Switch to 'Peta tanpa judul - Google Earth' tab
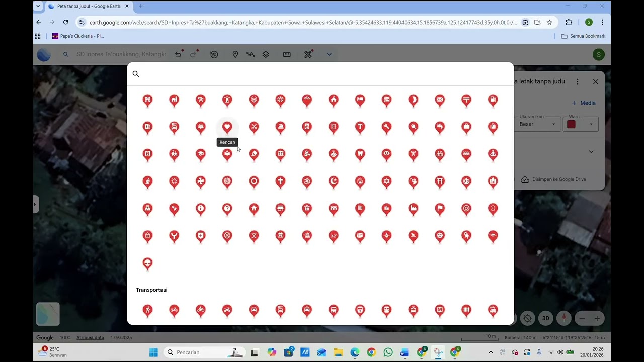This screenshot has width=644, height=362. [89, 6]
